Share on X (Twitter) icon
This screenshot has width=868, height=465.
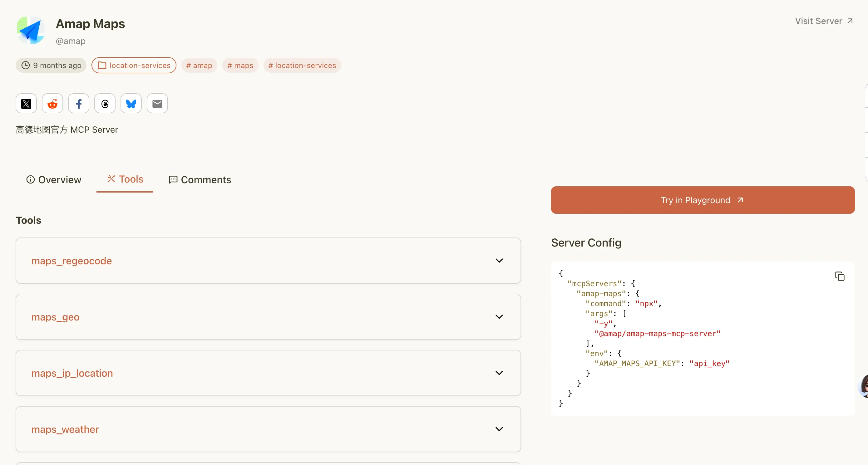pos(26,104)
